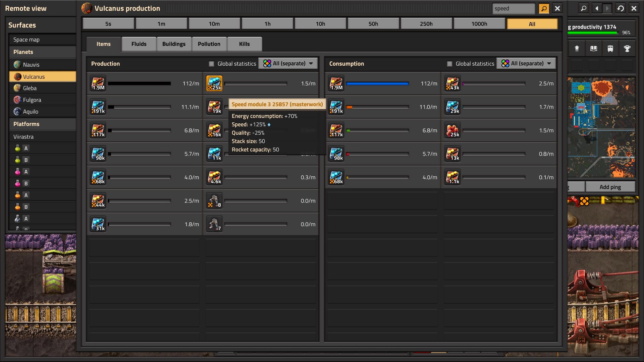Set time range to 10m
Viewport: 644px width, 362px height.
tap(214, 24)
